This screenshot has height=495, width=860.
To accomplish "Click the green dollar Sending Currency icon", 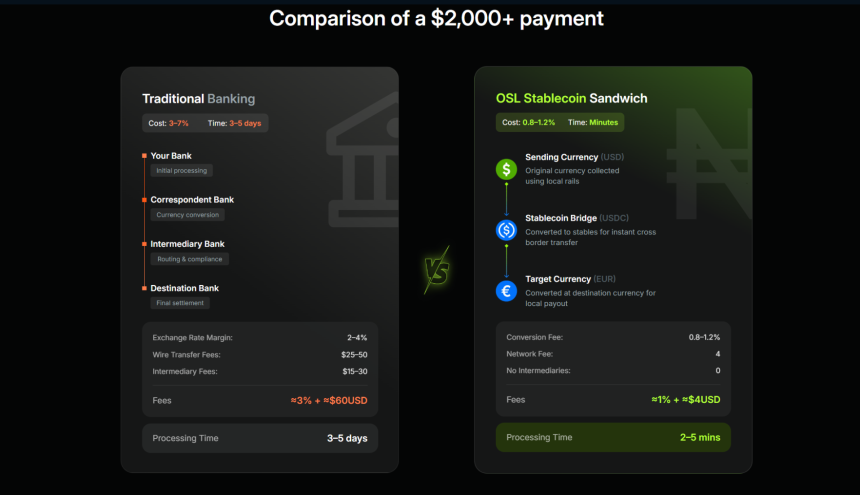I will 506,170.
